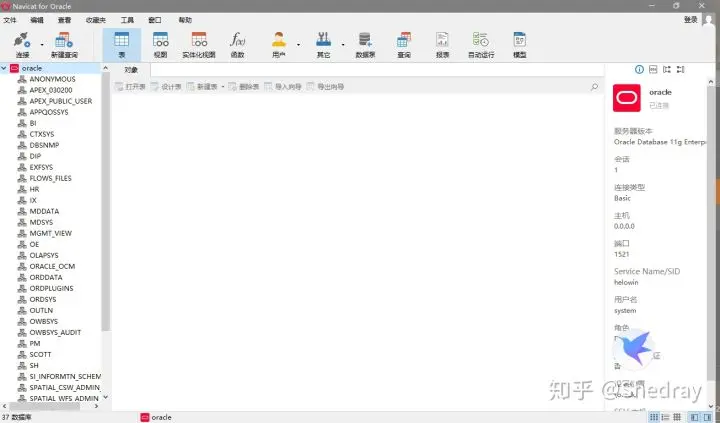Select the 表 (Table) toolbar icon
Screen dimensions: 720x423
[x=122, y=45]
